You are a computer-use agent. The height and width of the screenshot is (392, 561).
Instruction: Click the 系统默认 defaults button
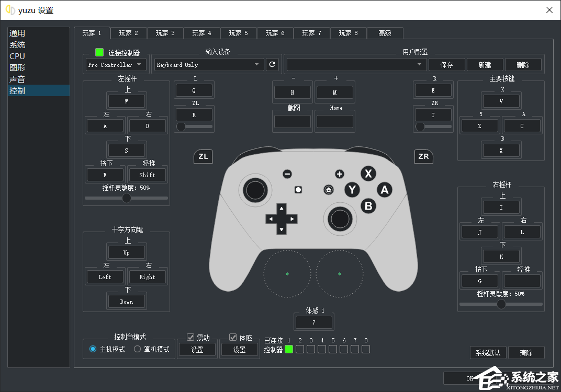488,353
